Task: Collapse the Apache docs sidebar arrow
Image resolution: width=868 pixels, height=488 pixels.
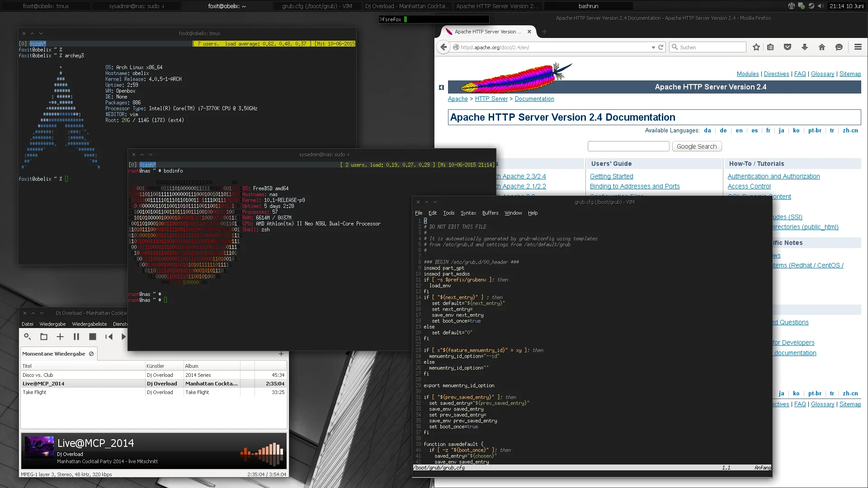Action: pyautogui.click(x=441, y=87)
